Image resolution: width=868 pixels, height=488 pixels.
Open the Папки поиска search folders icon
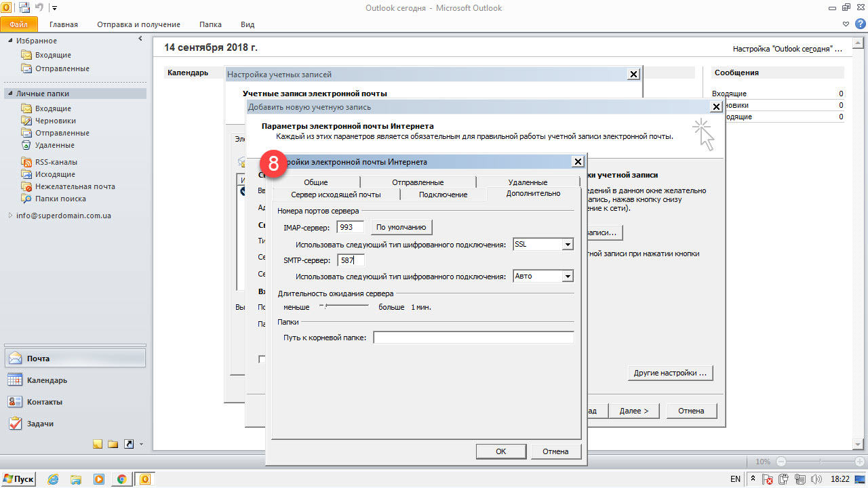coord(26,199)
